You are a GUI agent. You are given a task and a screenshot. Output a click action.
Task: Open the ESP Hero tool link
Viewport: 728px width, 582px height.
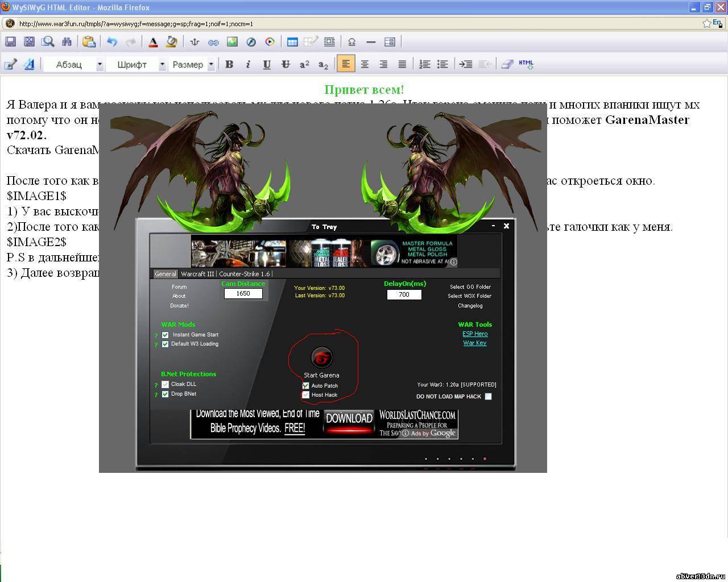click(475, 334)
